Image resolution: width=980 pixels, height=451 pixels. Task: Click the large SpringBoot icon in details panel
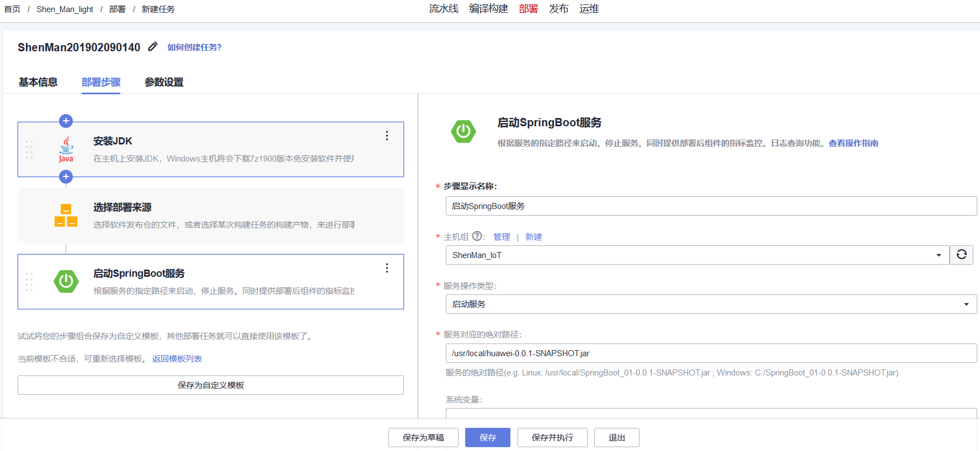(x=464, y=131)
